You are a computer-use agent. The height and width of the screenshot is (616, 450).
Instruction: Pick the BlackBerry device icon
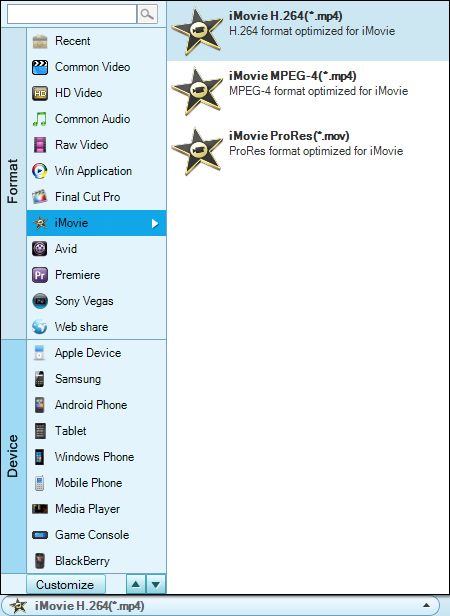[40, 561]
